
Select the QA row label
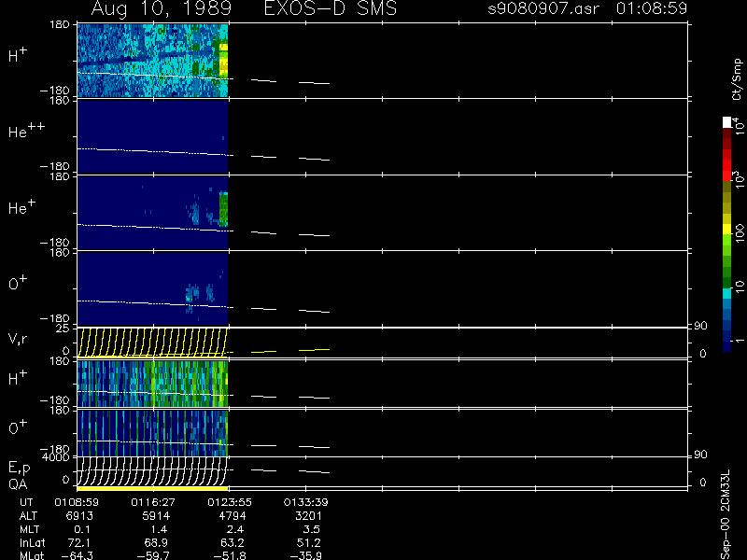[x=18, y=484]
